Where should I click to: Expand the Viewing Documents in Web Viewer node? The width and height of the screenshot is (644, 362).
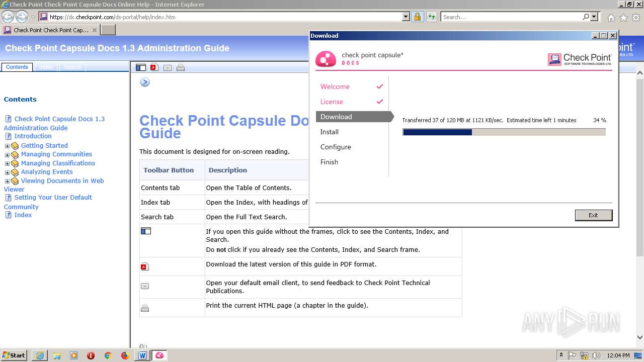[7, 182]
